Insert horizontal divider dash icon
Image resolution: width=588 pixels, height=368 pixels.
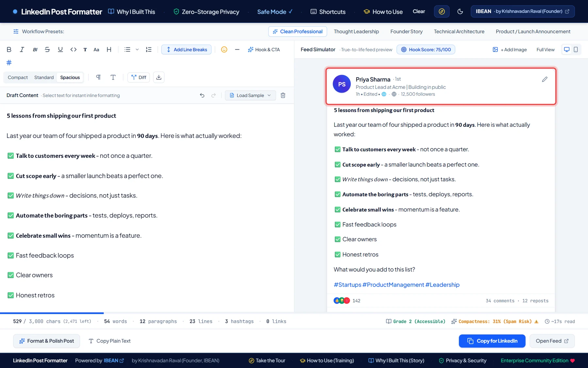(x=237, y=50)
